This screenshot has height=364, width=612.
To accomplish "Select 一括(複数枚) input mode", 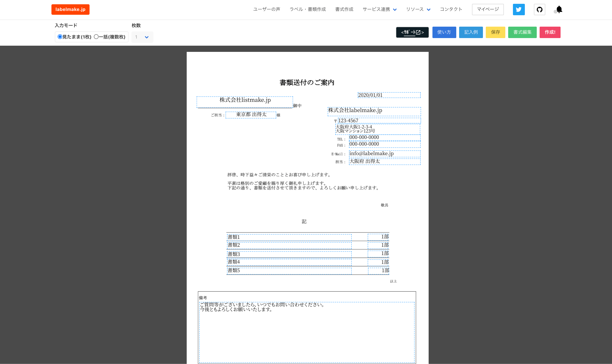I will (x=96, y=37).
